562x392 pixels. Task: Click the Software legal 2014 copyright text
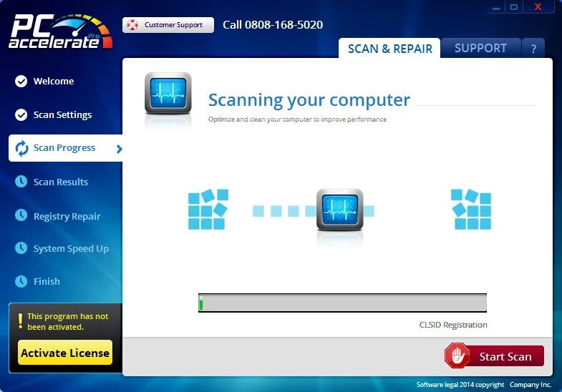point(460,384)
